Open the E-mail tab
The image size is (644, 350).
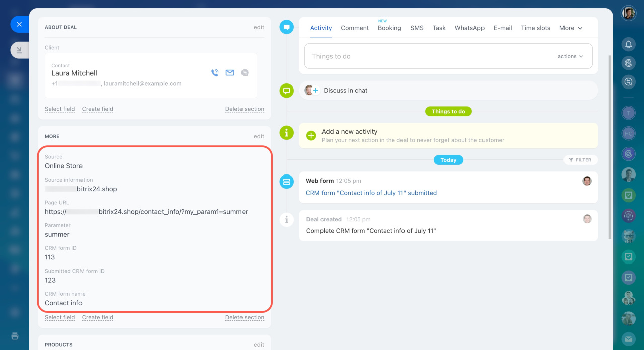[503, 28]
